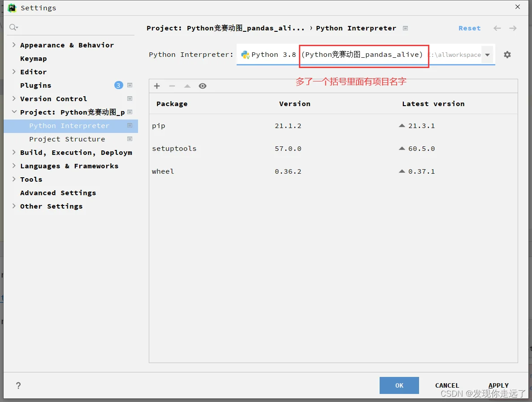532x402 pixels.
Task: Click pip version 21.1.2 cell
Action: tap(288, 126)
